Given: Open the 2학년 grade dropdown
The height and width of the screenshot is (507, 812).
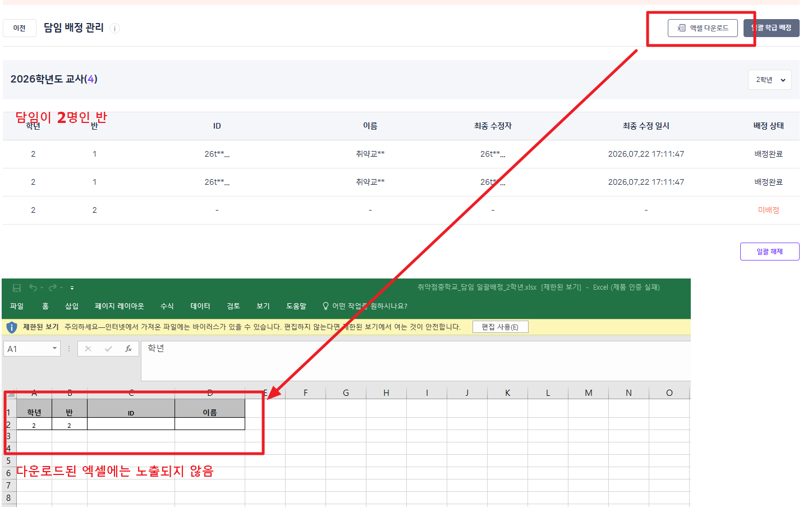Looking at the screenshot, I should 770,80.
